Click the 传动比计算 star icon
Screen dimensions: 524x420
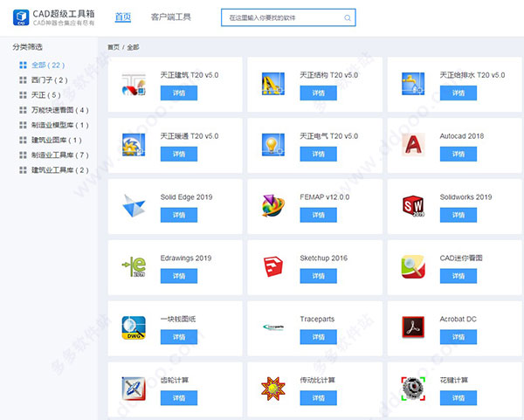pos(273,389)
